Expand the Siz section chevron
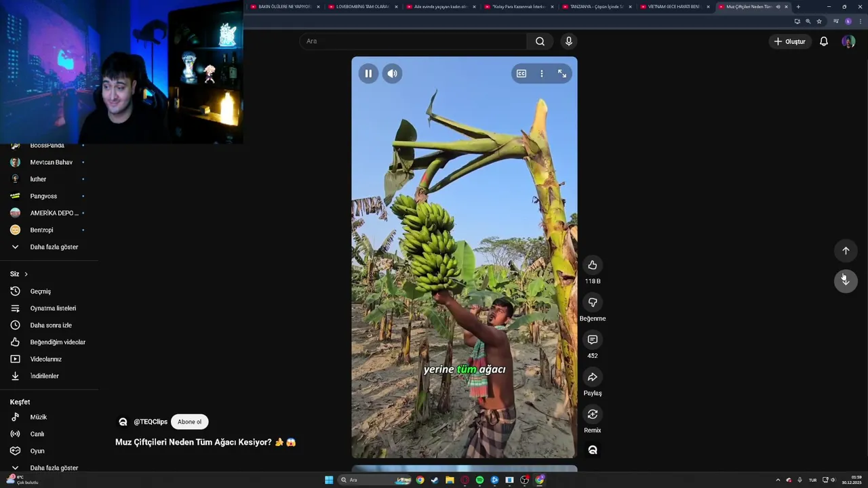Screen dimensions: 868x488 26,274
